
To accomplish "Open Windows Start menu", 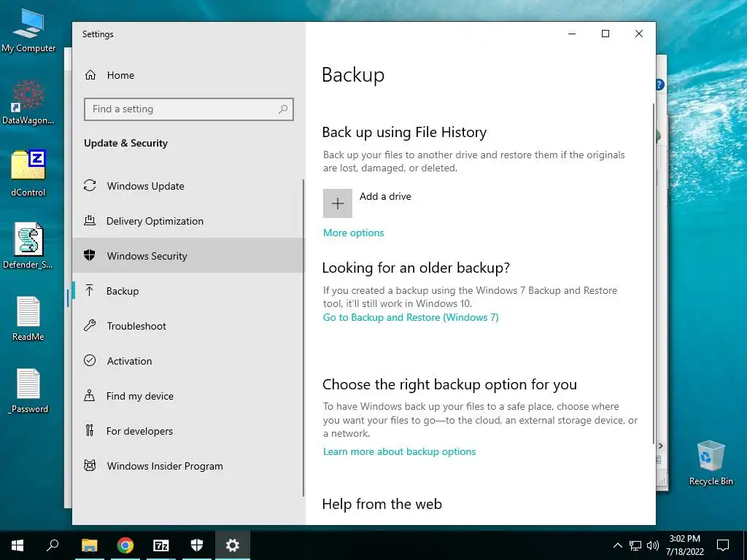I will [x=18, y=545].
